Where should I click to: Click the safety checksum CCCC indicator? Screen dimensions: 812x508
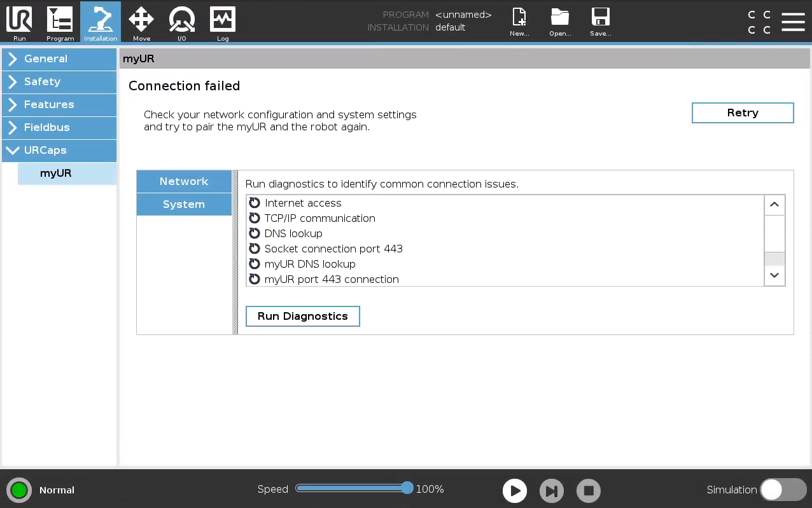[759, 22]
